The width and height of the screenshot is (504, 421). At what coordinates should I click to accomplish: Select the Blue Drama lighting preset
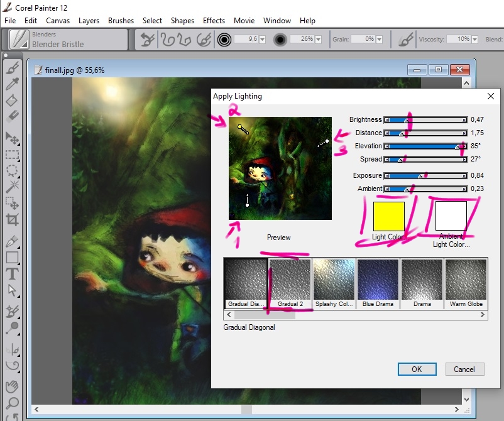pos(378,283)
